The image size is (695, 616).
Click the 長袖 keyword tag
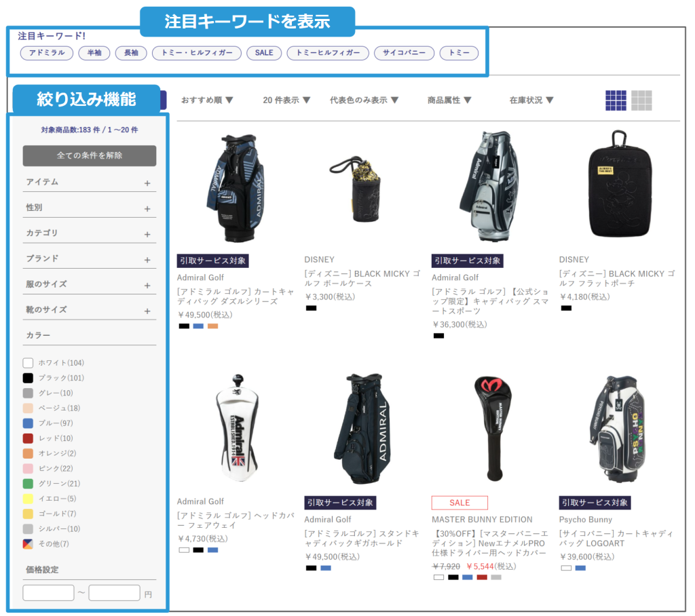click(131, 53)
